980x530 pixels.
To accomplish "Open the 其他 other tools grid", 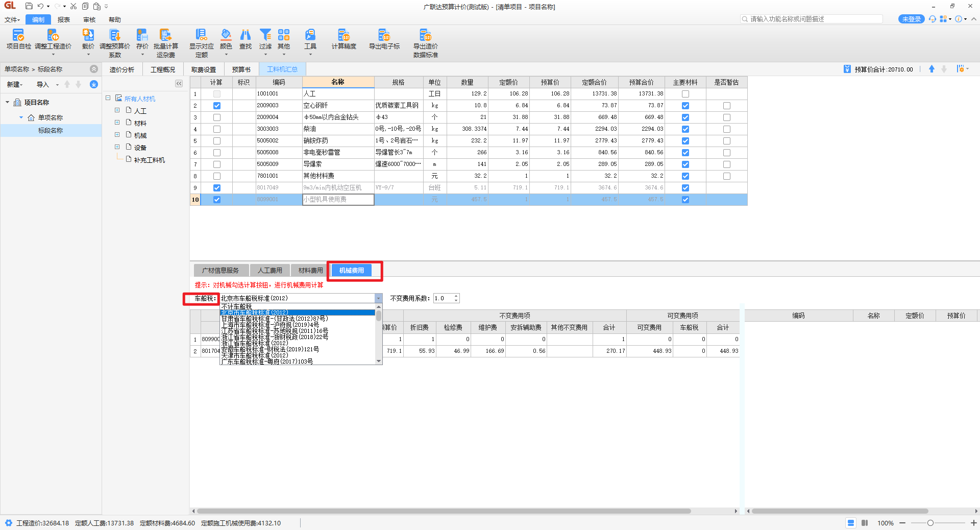I will click(x=284, y=35).
